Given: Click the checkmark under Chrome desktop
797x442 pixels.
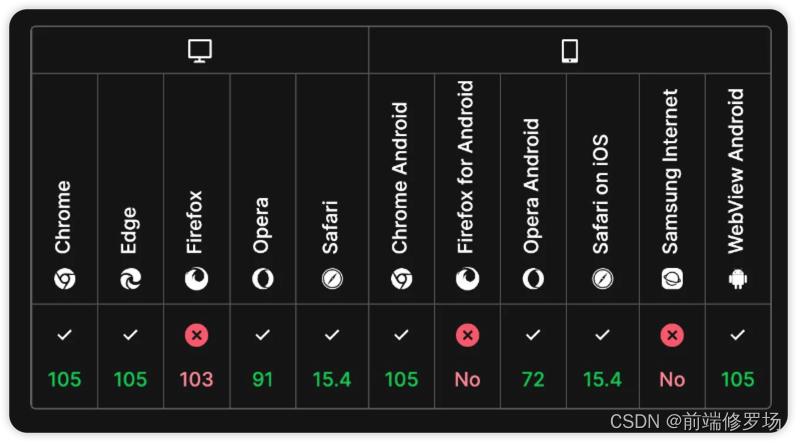Looking at the screenshot, I should coord(64,336).
